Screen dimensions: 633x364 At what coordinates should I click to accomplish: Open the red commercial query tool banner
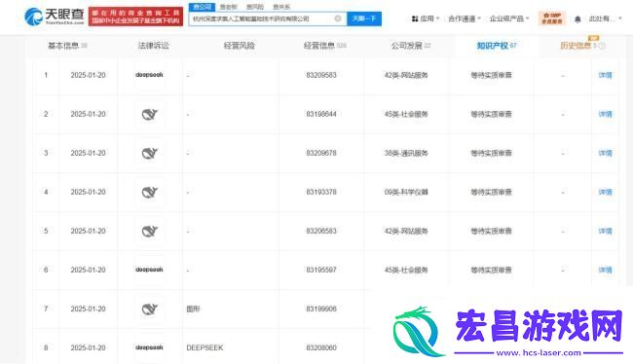pyautogui.click(x=135, y=17)
